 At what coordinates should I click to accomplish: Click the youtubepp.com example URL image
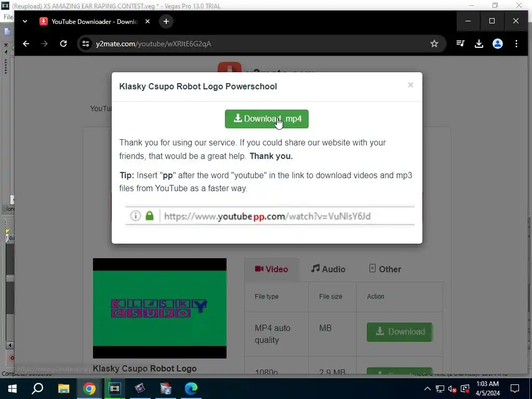click(270, 216)
